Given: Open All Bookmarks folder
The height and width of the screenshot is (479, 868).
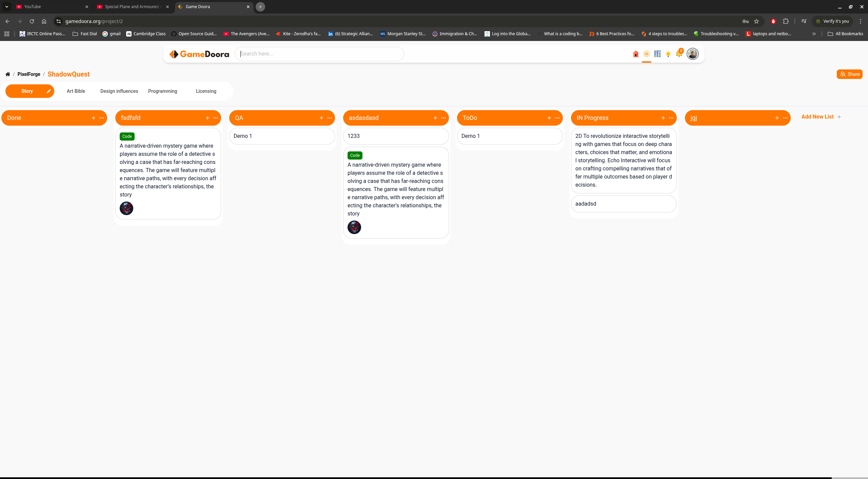Looking at the screenshot, I should (845, 34).
